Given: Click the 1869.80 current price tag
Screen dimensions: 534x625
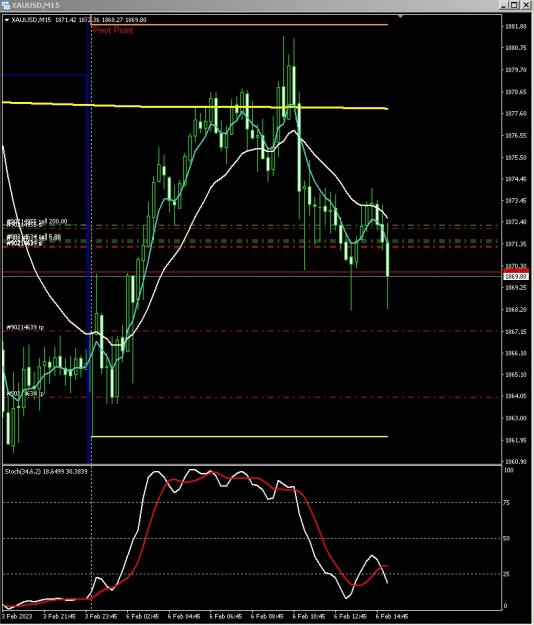Looking at the screenshot, I should point(516,276).
